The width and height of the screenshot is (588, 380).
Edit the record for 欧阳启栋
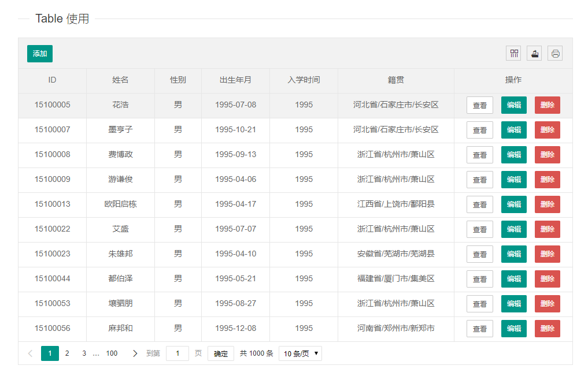coord(514,204)
